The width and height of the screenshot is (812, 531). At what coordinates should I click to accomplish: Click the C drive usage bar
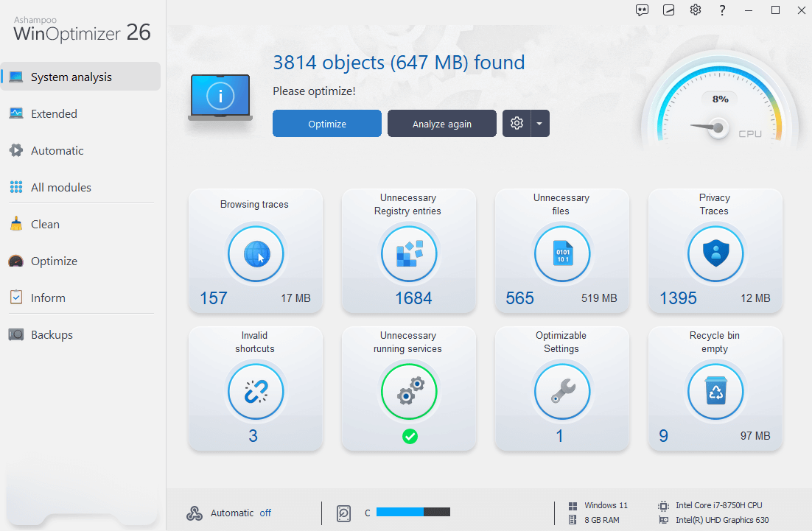click(413, 512)
